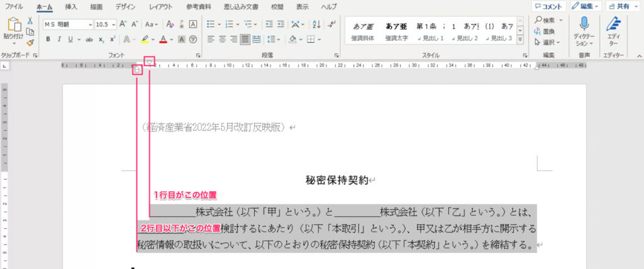The image size is (644, 269).
Task: Toggle Center alignment
Action: (x=222, y=40)
